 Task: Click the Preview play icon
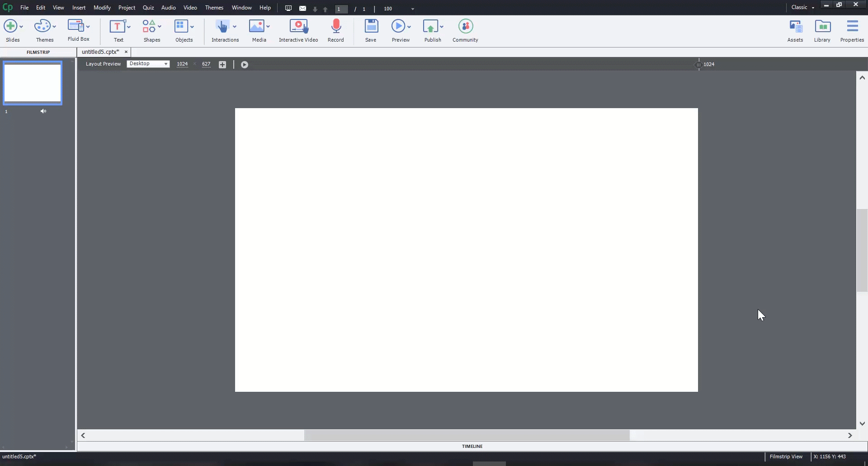pyautogui.click(x=398, y=26)
